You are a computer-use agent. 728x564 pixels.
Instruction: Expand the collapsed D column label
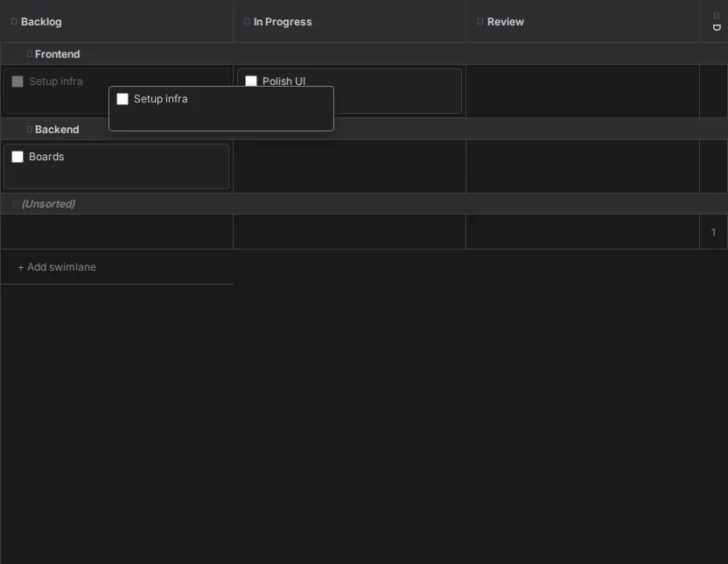pyautogui.click(x=717, y=27)
